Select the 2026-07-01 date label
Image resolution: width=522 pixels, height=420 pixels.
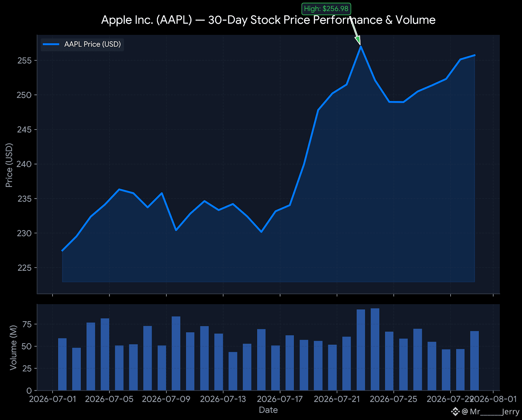tap(53, 399)
